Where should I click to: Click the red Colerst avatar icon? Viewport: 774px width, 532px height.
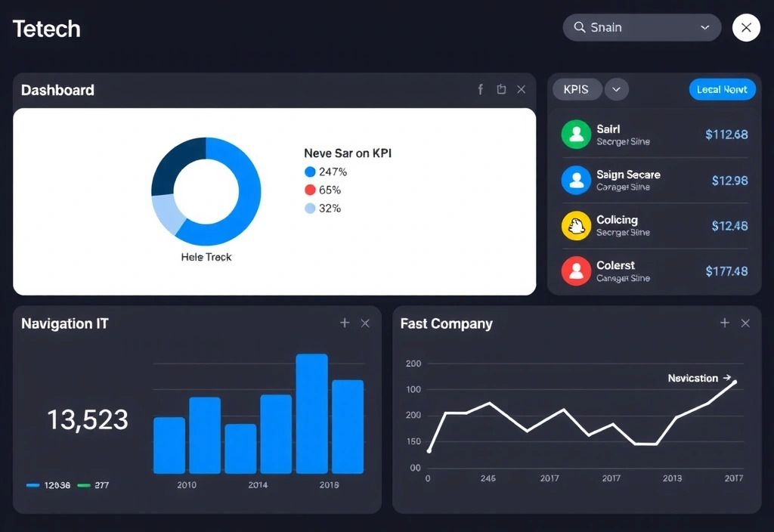pos(576,271)
